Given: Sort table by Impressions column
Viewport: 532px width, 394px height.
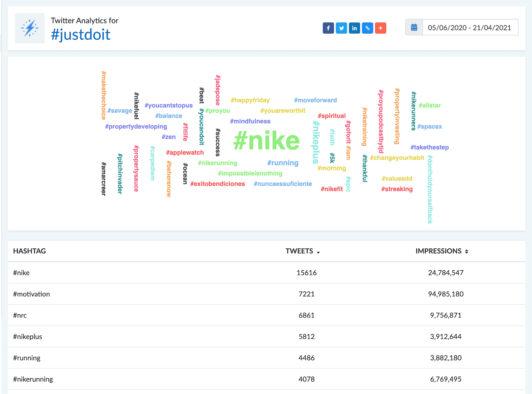Looking at the screenshot, I should click(442, 251).
